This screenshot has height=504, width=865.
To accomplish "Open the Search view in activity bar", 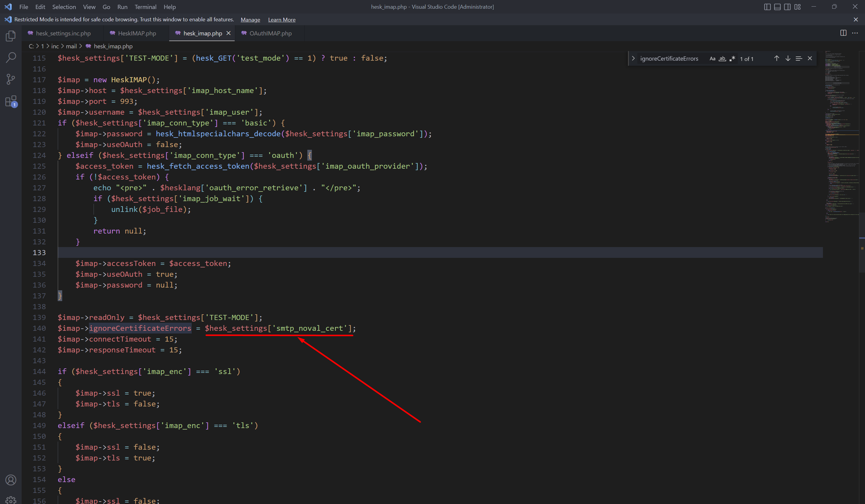I will (x=11, y=58).
